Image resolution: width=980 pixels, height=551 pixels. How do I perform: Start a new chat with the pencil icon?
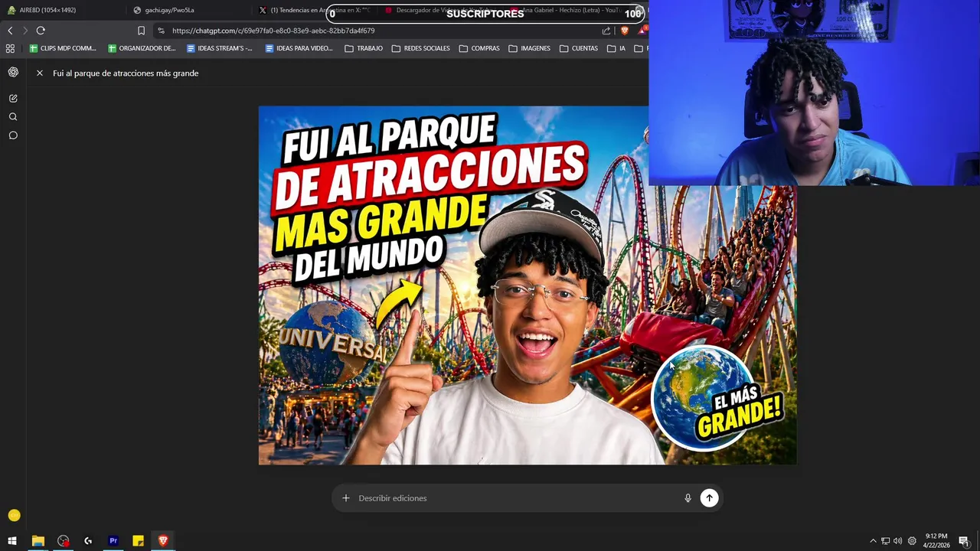coord(13,98)
